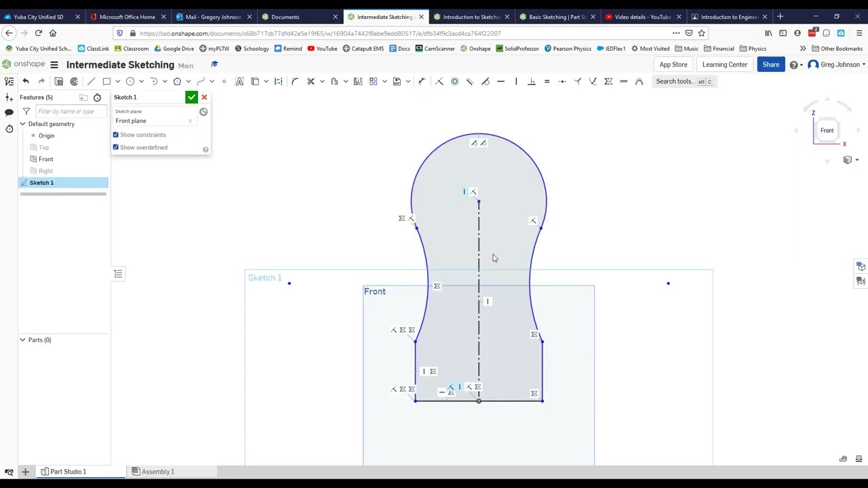The width and height of the screenshot is (868, 488).
Task: Select the 3 point arc tool
Action: coord(153,81)
